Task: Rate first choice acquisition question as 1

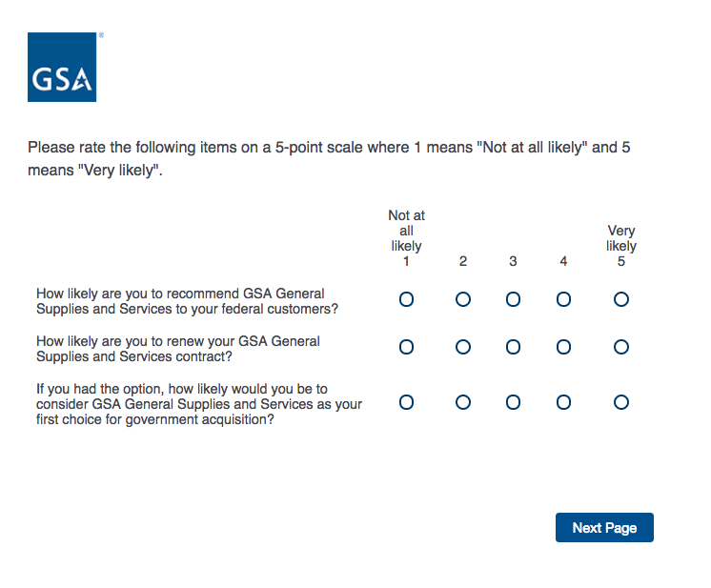Action: coord(406,402)
